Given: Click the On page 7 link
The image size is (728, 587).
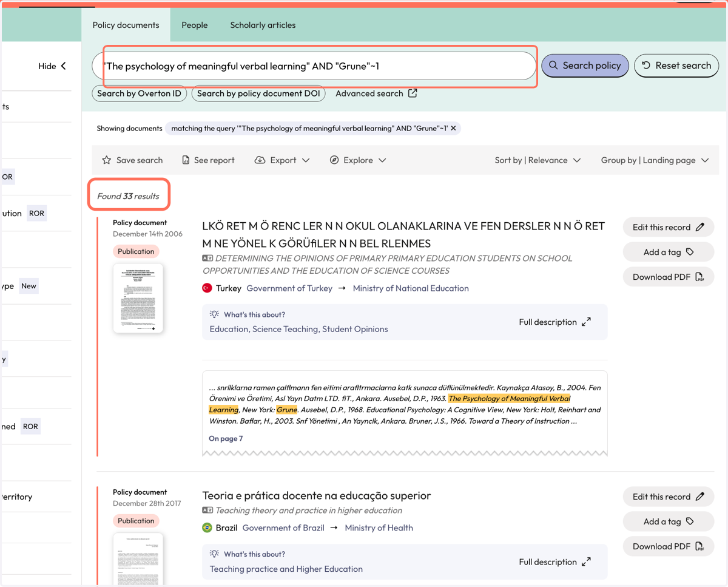Looking at the screenshot, I should point(226,438).
